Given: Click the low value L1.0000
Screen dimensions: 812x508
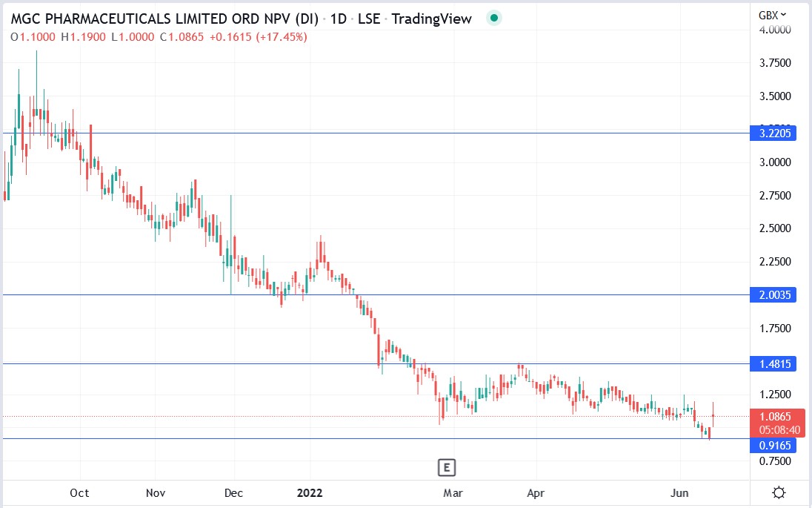Looking at the screenshot, I should 133,37.
